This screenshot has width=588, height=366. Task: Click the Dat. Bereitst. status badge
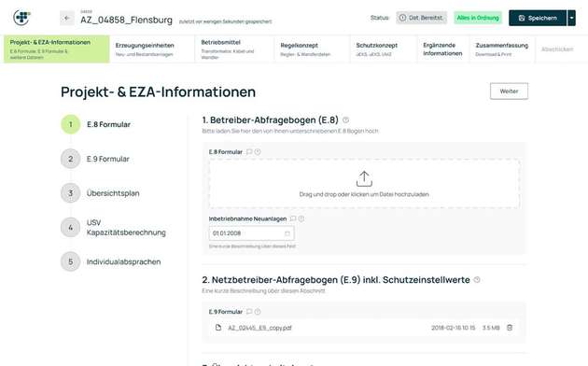point(422,18)
